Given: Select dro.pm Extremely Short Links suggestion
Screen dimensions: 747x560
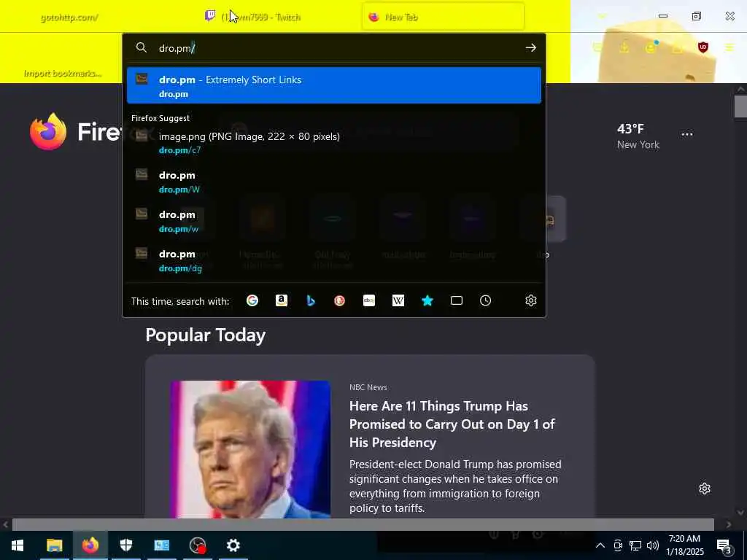Looking at the screenshot, I should pyautogui.click(x=334, y=86).
